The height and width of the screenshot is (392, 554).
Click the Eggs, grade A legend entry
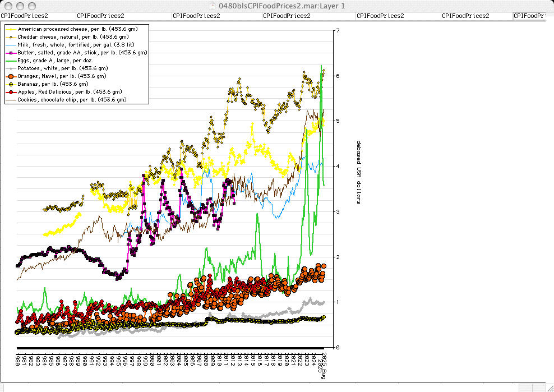click(x=56, y=60)
